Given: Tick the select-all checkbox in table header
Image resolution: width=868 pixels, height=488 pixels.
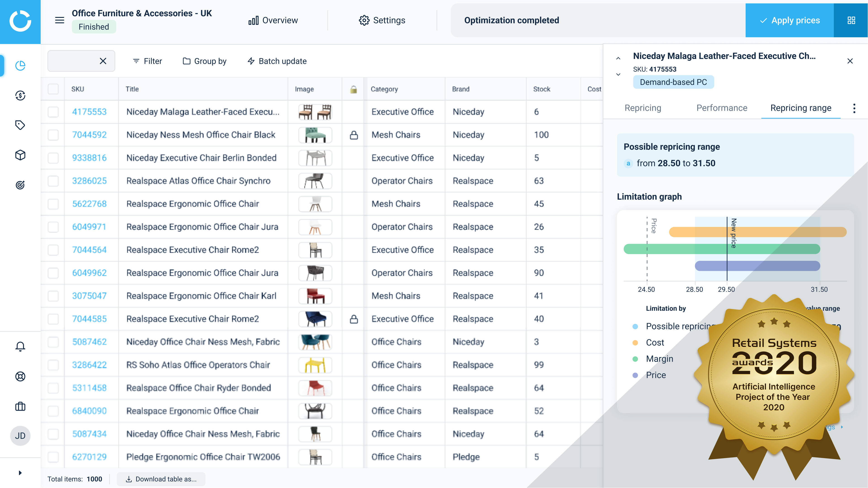Looking at the screenshot, I should click(x=53, y=89).
